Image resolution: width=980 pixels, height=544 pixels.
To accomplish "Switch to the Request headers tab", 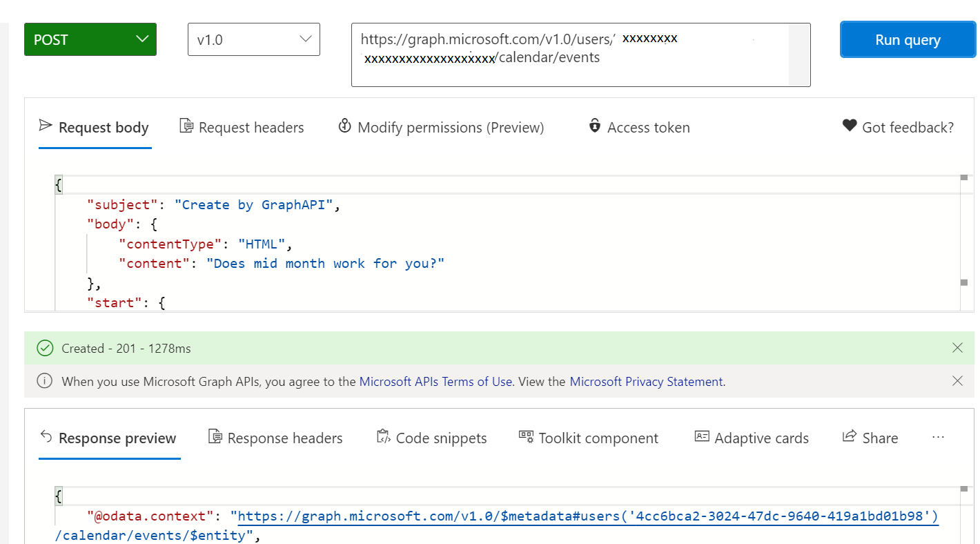I will tap(242, 128).
